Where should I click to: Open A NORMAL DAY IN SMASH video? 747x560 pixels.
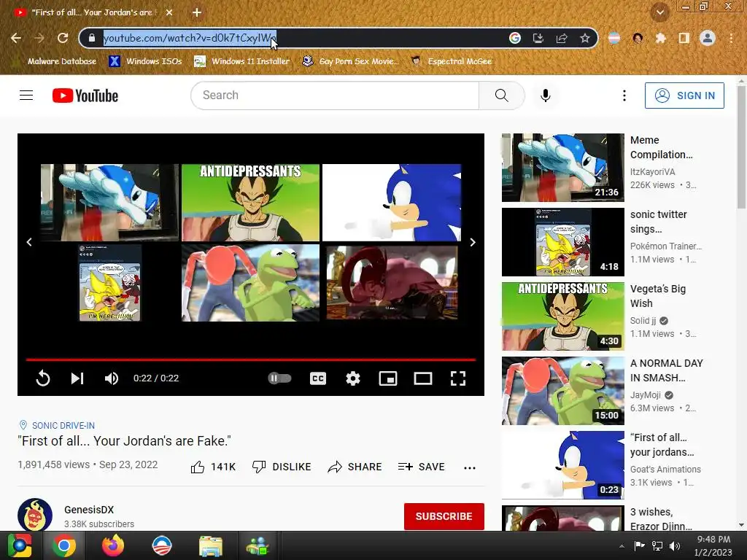[x=562, y=391]
